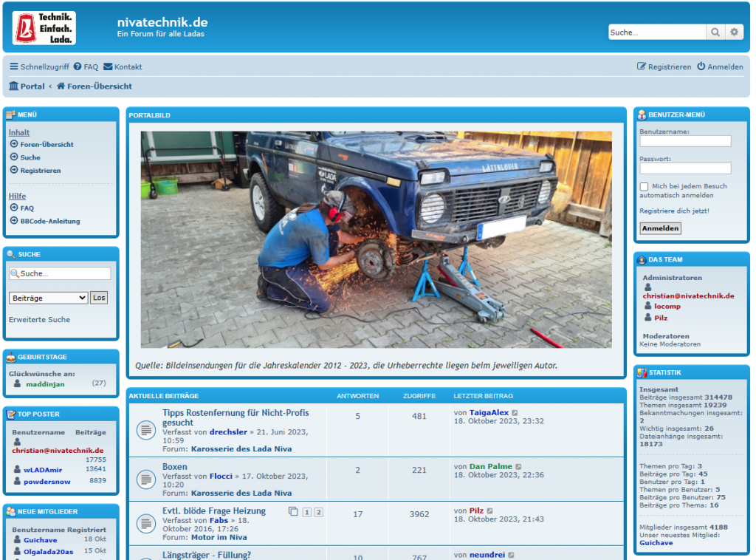
Task: Open last poster TaigaAlex profile
Action: [489, 412]
